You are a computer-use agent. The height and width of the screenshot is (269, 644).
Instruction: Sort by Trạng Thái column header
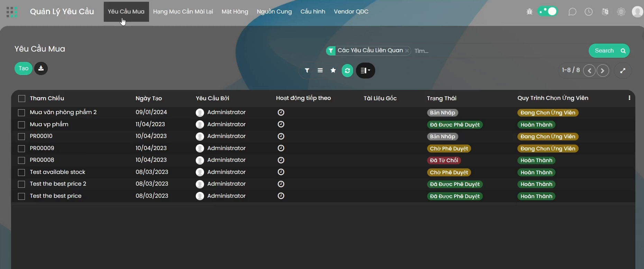click(442, 98)
